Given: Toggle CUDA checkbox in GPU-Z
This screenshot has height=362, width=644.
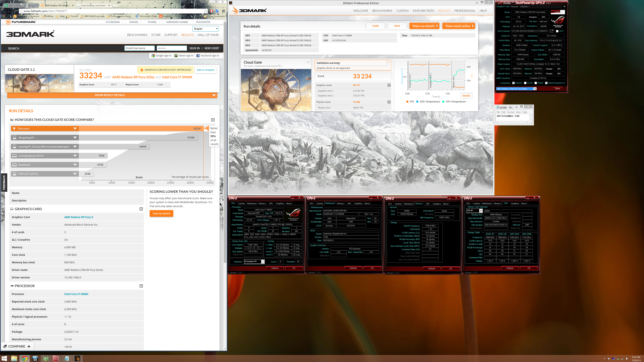Looking at the screenshot, I should [525, 83].
